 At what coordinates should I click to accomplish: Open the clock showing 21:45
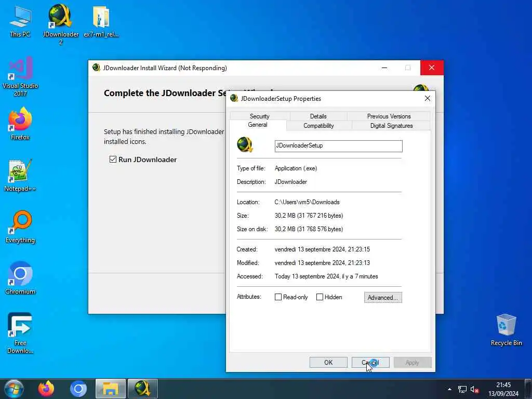503,389
